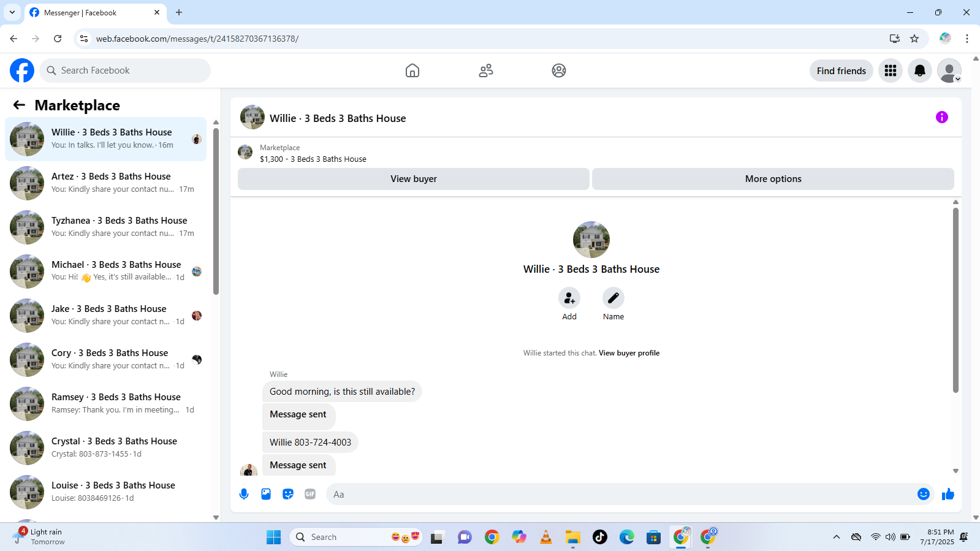Open Cory conversation in the list
Viewport: 980px width, 551px height.
105,360
